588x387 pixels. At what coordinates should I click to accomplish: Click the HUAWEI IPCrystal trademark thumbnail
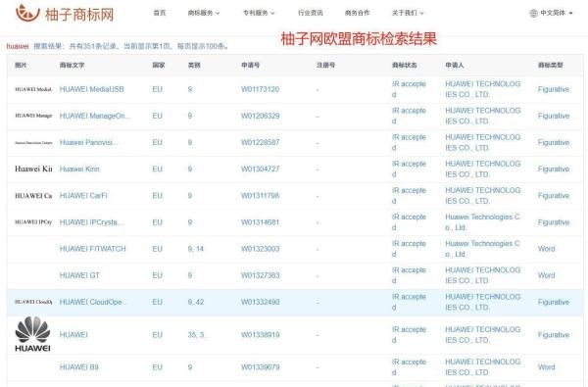[x=33, y=222]
